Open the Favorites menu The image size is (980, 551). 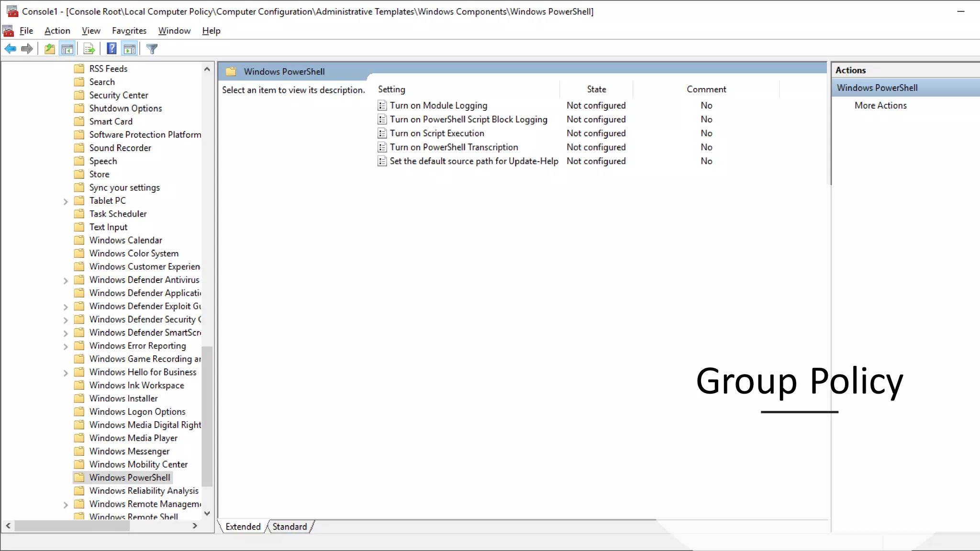tap(129, 31)
